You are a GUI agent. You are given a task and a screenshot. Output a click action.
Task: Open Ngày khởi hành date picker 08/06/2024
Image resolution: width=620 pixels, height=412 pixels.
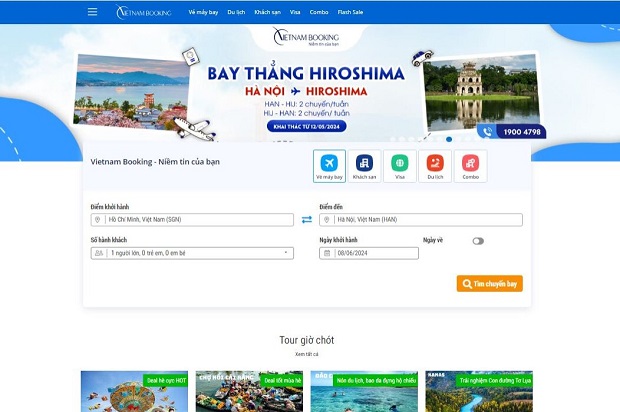tap(369, 253)
